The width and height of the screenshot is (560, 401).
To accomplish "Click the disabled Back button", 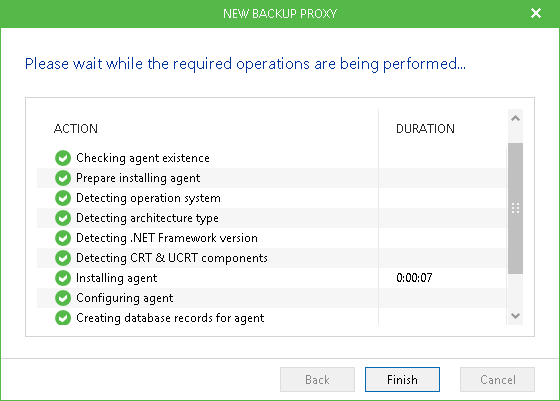I will [x=317, y=379].
